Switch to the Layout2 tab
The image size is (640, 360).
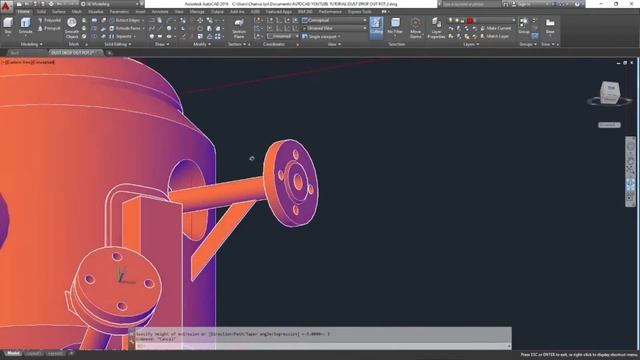(55, 353)
